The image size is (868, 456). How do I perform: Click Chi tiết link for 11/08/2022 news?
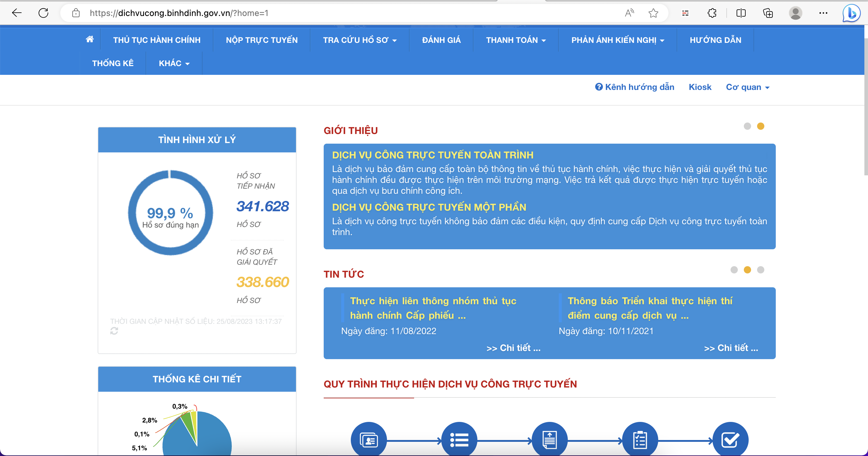(513, 348)
